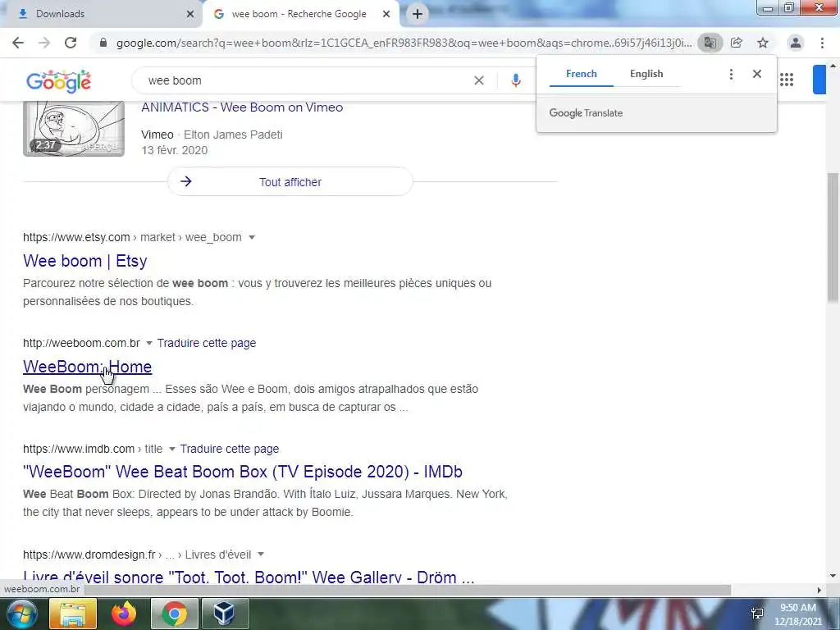This screenshot has height=630, width=840.
Task: Share this page using the share icon
Action: pos(737,43)
